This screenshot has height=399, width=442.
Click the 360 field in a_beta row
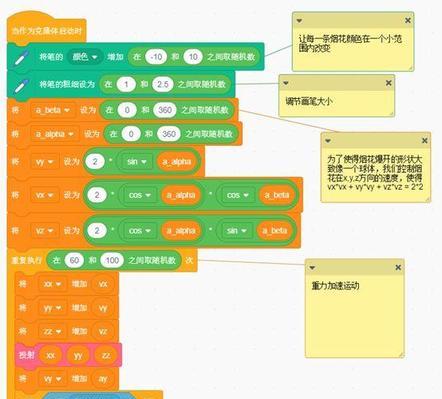[165, 110]
